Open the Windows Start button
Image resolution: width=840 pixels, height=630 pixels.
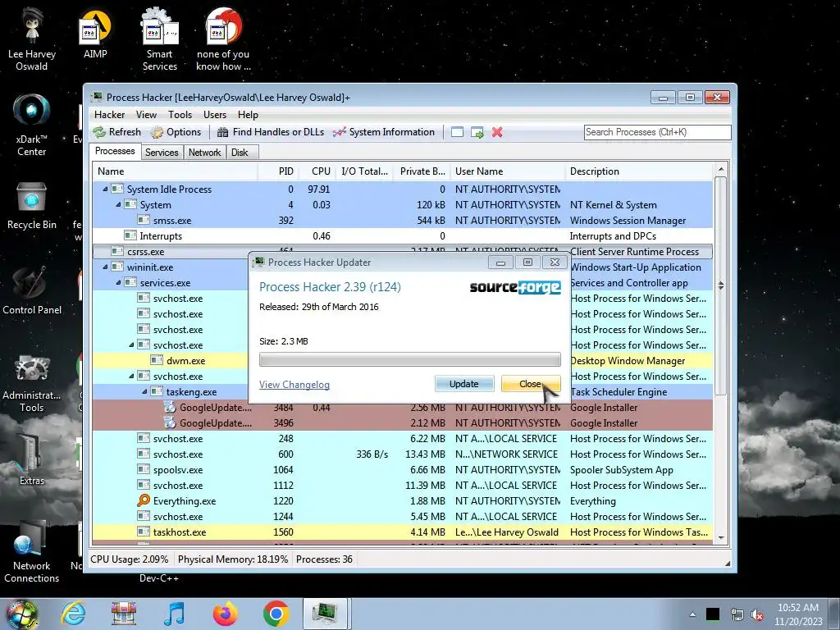[21, 614]
